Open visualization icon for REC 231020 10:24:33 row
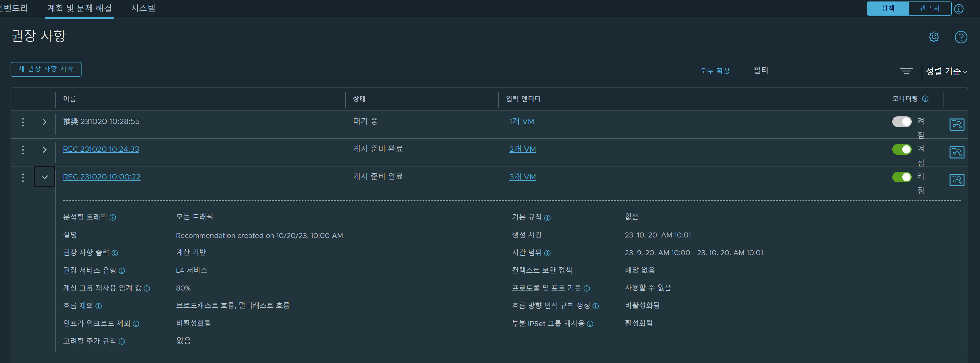The image size is (980, 363). [x=957, y=152]
